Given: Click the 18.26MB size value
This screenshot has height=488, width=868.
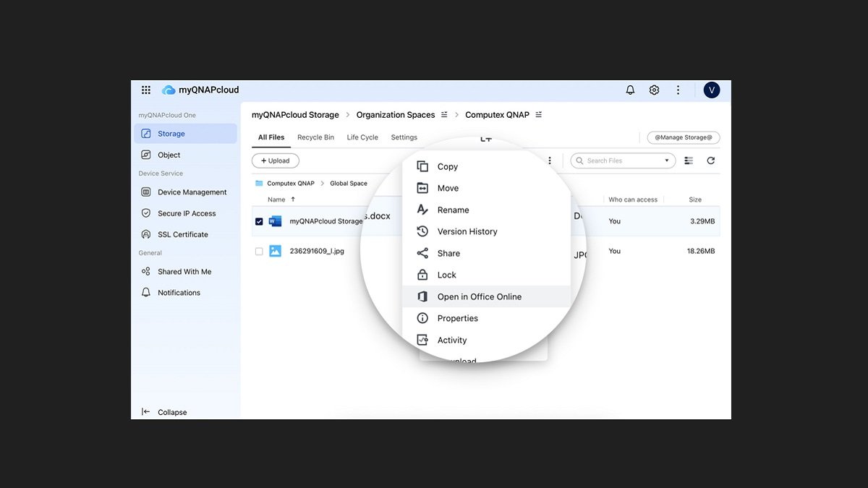Looking at the screenshot, I should [701, 251].
